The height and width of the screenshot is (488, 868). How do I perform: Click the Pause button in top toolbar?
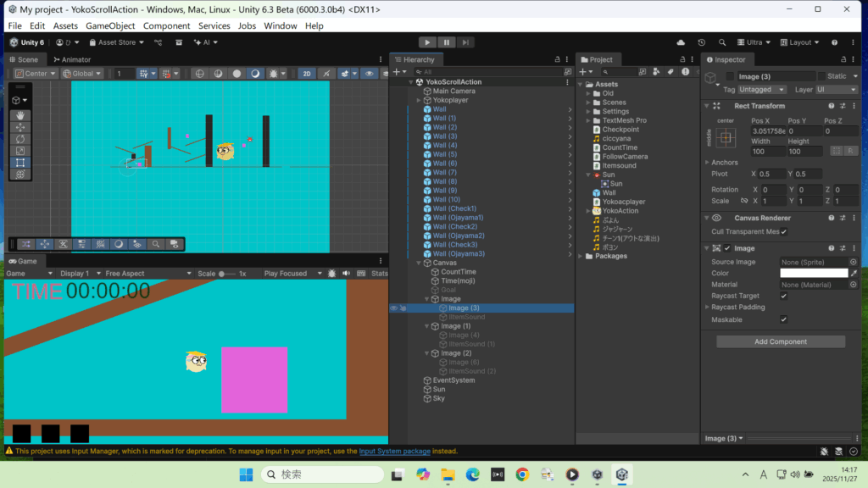446,42
